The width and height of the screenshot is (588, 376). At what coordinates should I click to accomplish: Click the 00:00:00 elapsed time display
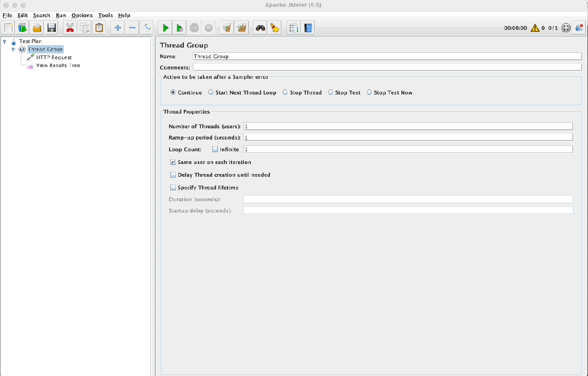[515, 28]
